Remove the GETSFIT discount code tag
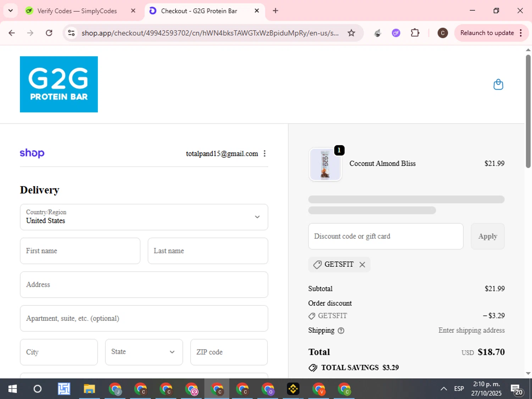 tap(362, 265)
